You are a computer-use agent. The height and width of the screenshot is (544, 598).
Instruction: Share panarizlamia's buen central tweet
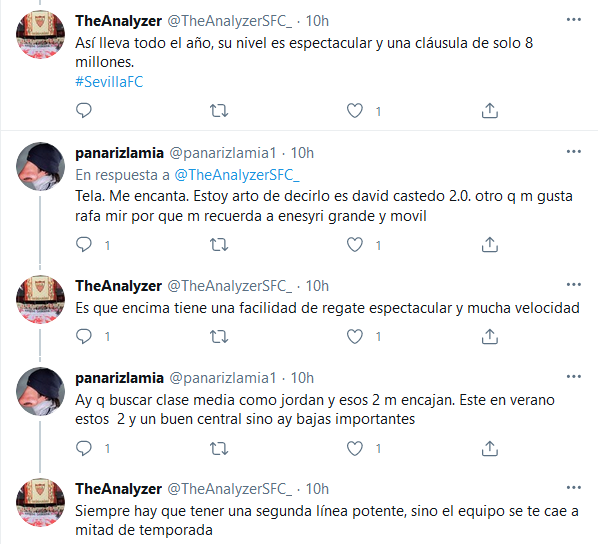(490, 448)
